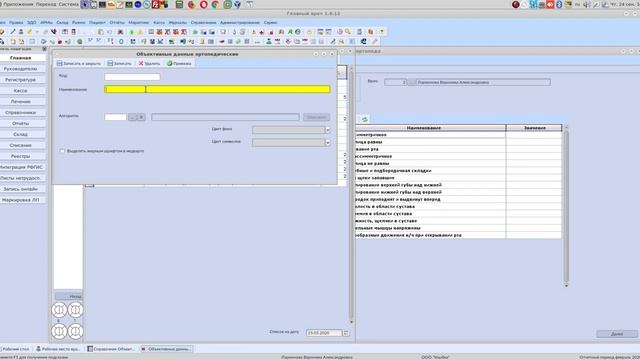Open the Цвет символов dropdown
The width and height of the screenshot is (640, 360).
point(327,142)
